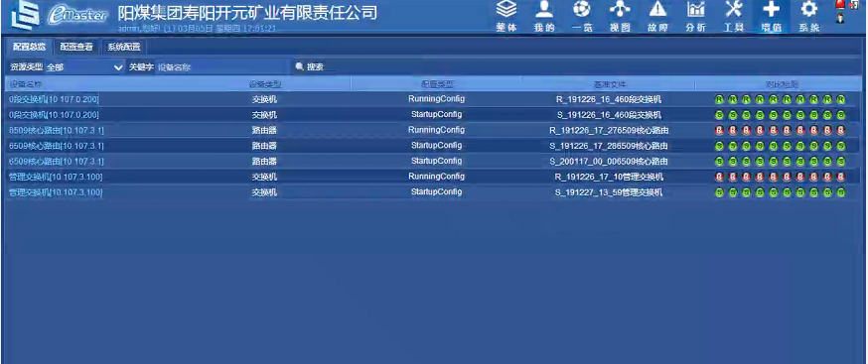Select baseline file R_191226_16_460段交换机
The width and height of the screenshot is (868, 364).
pyautogui.click(x=609, y=100)
